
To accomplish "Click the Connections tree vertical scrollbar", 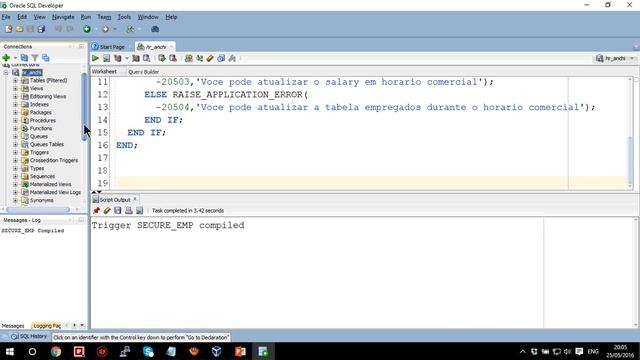I will pyautogui.click(x=84, y=107).
